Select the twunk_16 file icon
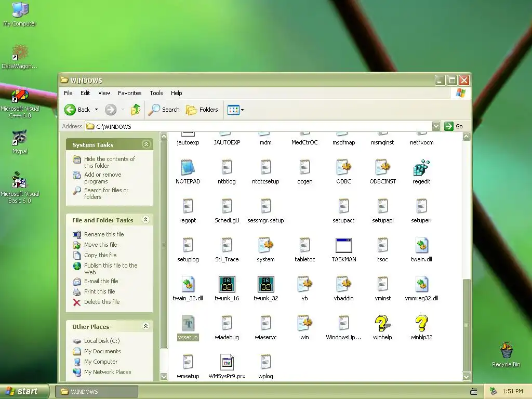532x399 pixels. tap(227, 284)
